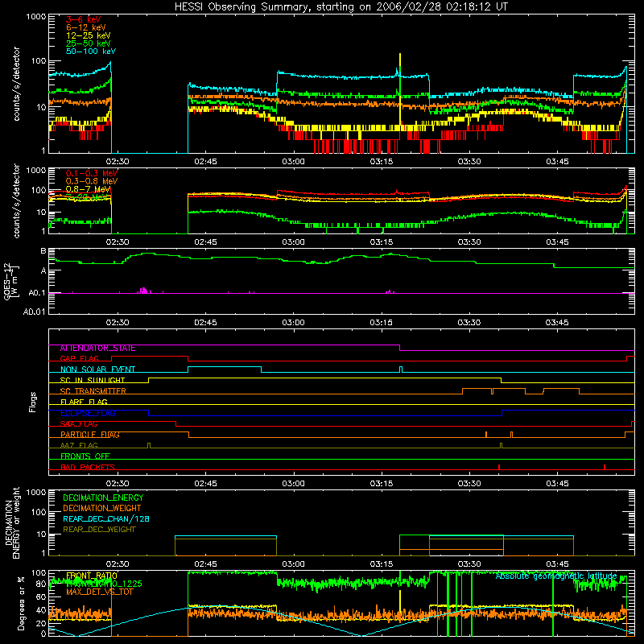This screenshot has width=644, height=644.
Task: Click the 03:45 tick under the flags panel
Action: (557, 484)
